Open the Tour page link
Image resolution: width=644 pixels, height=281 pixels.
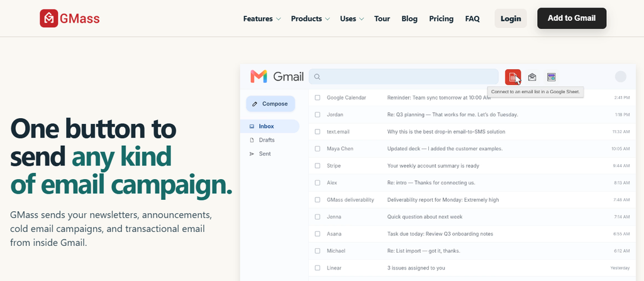point(382,18)
